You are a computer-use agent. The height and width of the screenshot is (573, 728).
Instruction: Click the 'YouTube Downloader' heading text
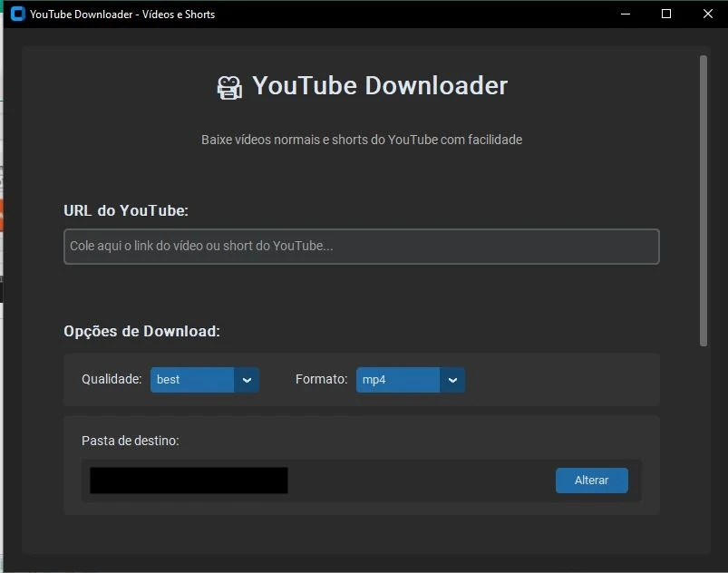pos(379,86)
